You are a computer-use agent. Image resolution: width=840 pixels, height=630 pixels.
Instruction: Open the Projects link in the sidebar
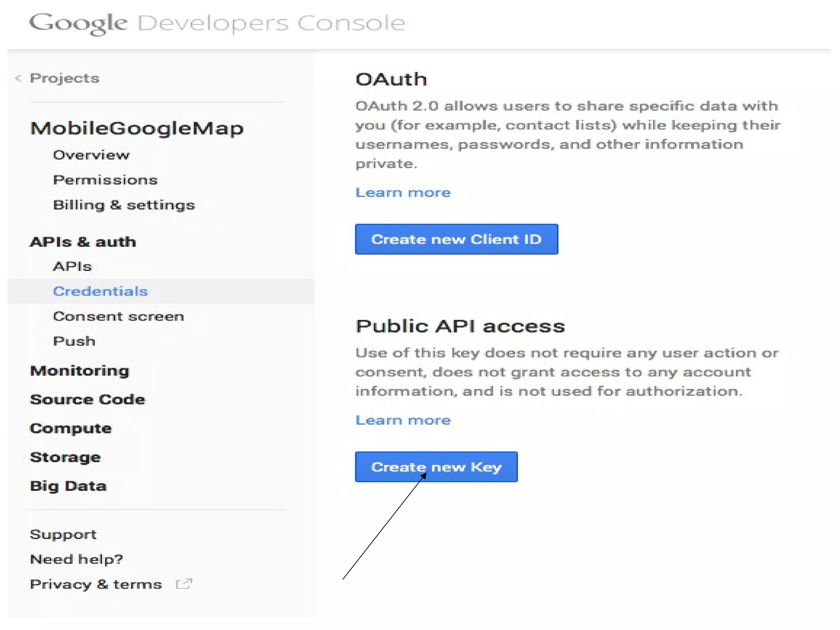pos(64,78)
